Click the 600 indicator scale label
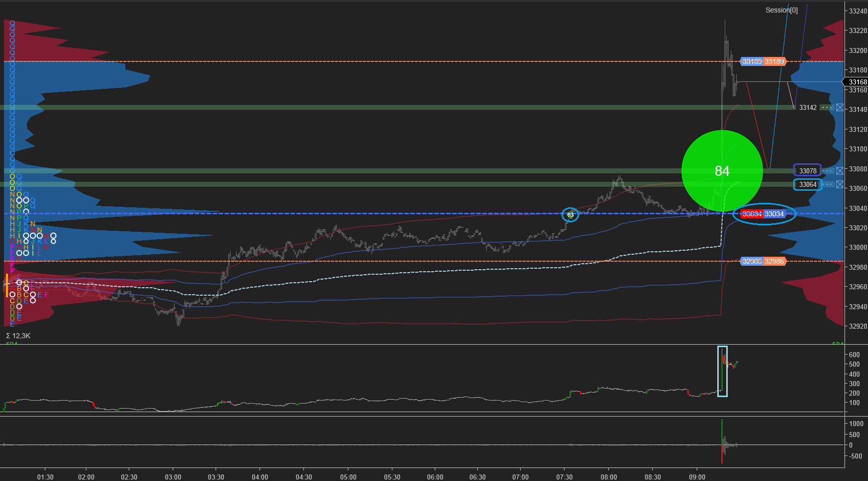The height and width of the screenshot is (481, 868). pos(855,355)
